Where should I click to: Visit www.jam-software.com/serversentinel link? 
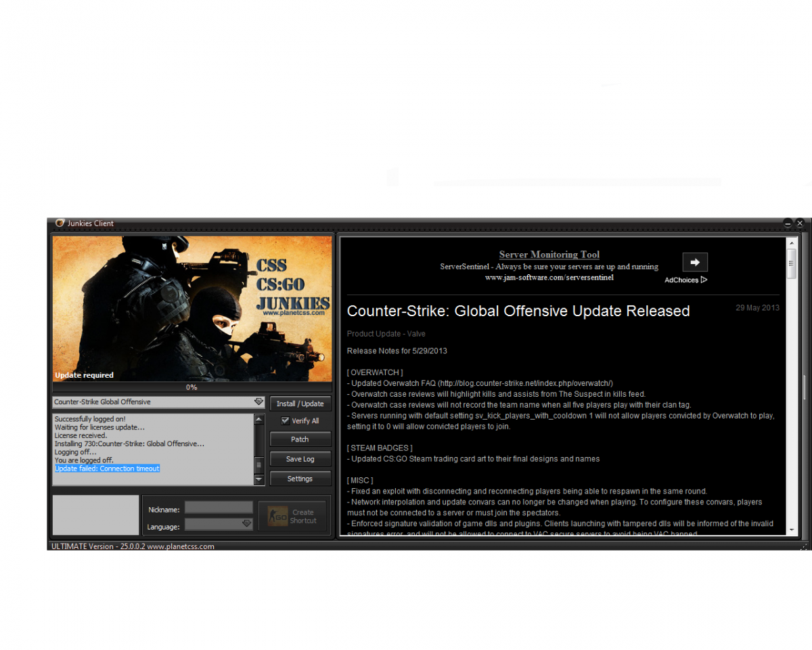[549, 277]
